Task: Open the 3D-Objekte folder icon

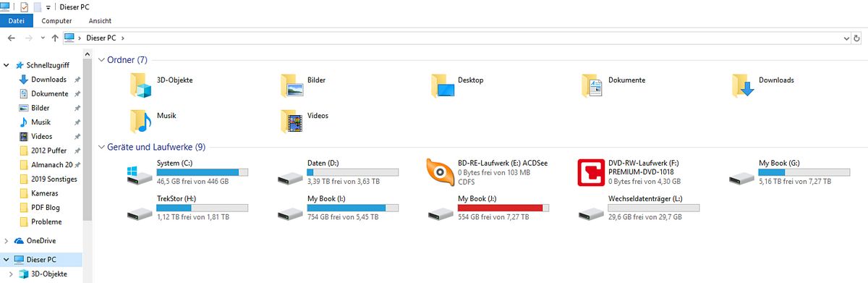Action: (140, 85)
